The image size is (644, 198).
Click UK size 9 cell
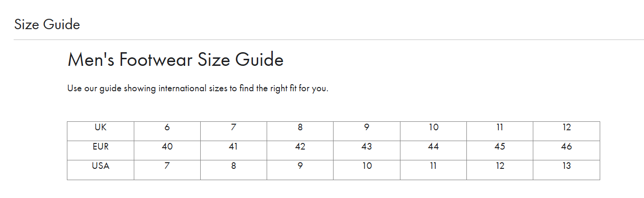367,131
